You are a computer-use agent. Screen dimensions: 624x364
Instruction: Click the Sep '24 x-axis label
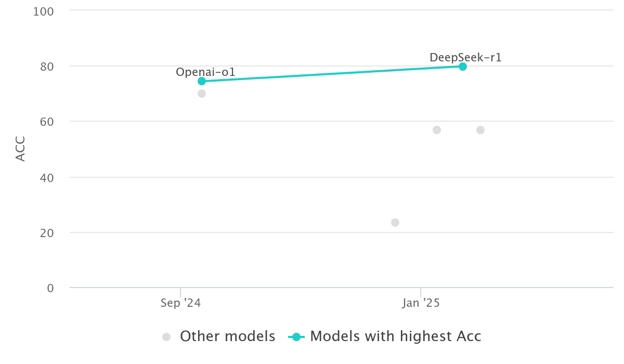[x=180, y=303]
